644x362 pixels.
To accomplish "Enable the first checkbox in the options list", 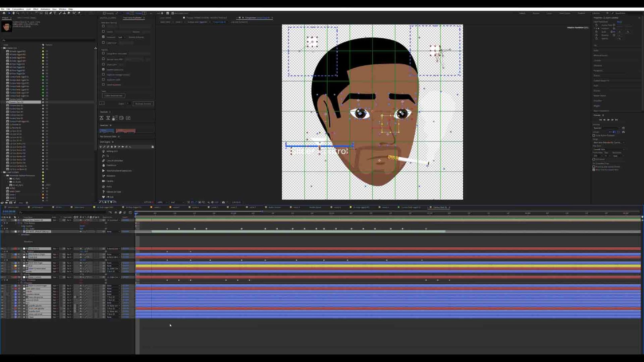I will point(103,53).
